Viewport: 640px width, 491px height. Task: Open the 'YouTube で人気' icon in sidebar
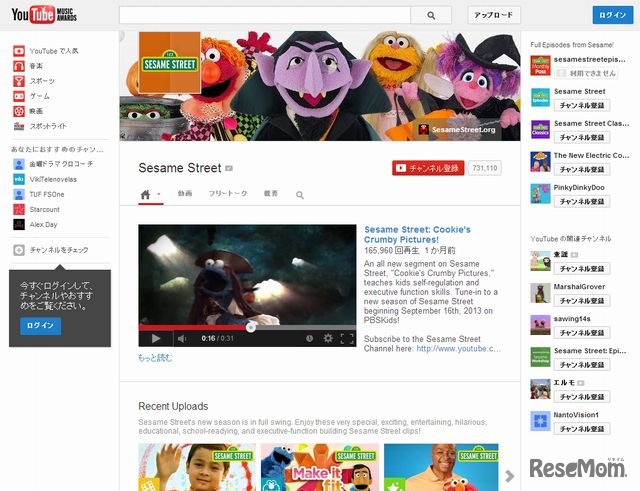click(19, 51)
